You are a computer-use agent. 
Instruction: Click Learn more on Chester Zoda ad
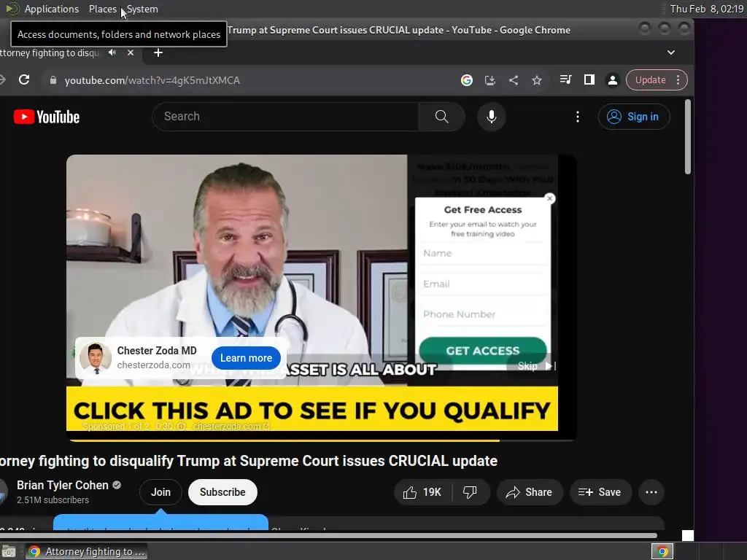click(x=246, y=358)
